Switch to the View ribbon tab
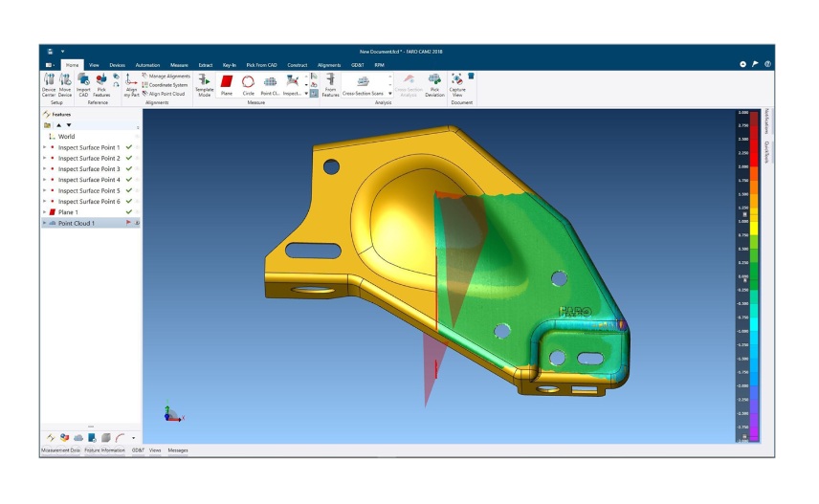819x504 pixels. coord(94,65)
